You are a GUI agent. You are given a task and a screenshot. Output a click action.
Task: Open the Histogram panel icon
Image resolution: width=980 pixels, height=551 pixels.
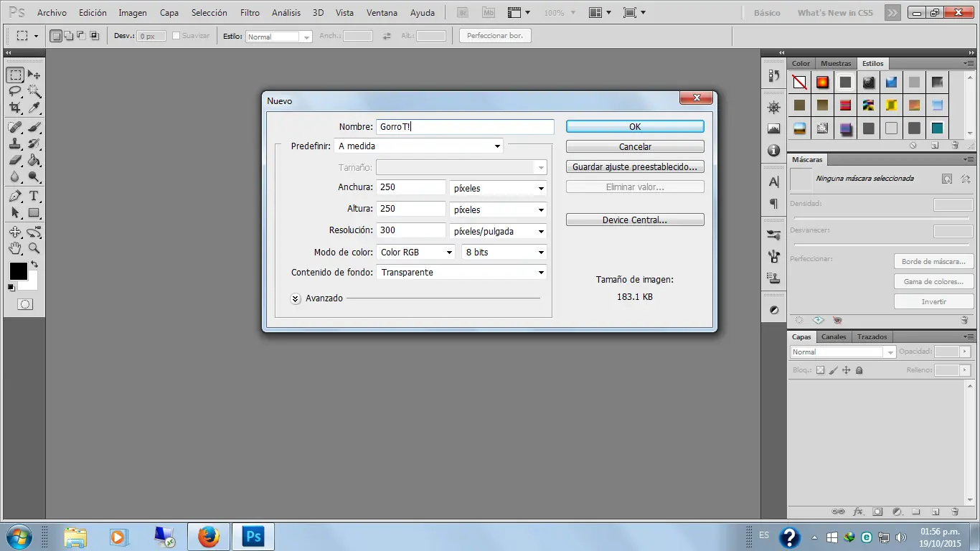coord(773,129)
